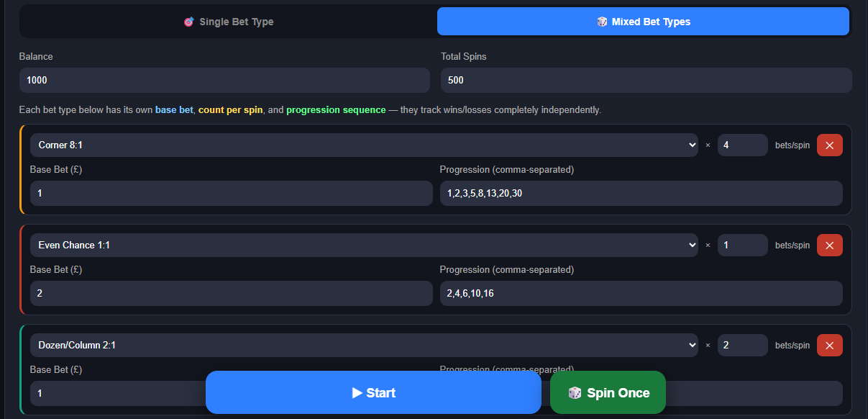Remove the Dozen/Column 2:1 bet row
Image resolution: width=868 pixels, height=419 pixels.
[x=829, y=345]
